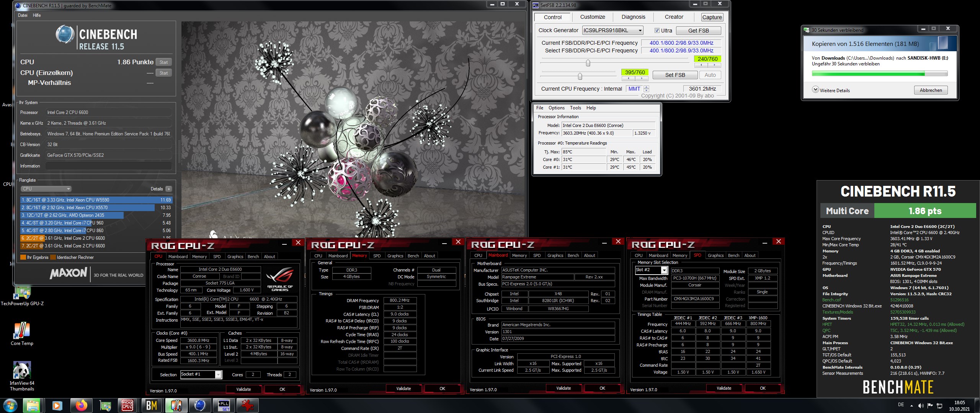Screen dimensions: 980x413
Task: Start the Cinebench CPU test
Action: 163,62
